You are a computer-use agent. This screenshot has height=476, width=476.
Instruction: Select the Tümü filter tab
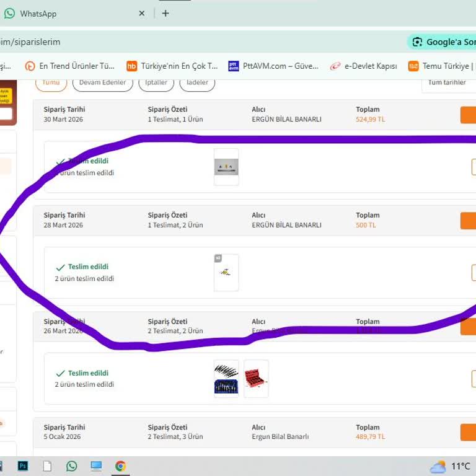click(x=51, y=83)
